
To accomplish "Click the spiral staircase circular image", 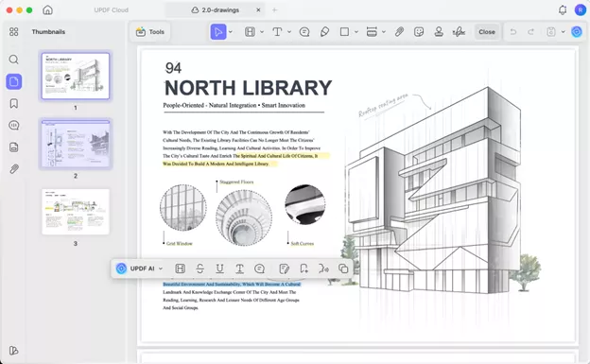I will 244,218.
